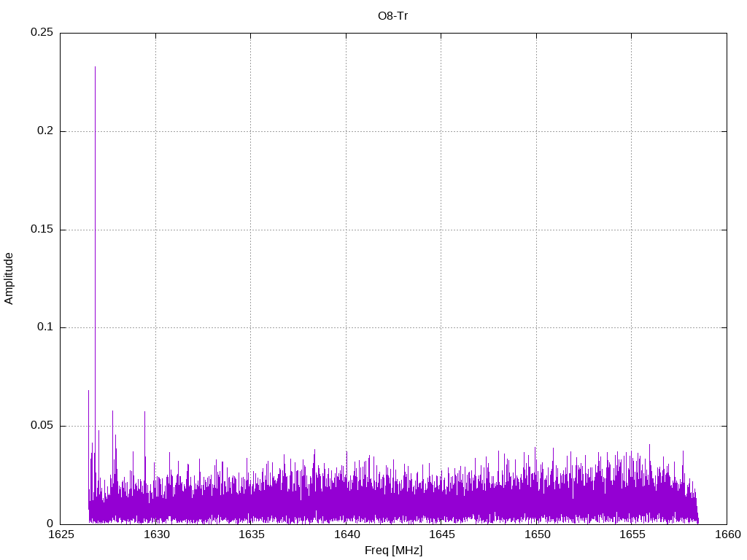This screenshot has height=560, width=747.
Task: Click the 0.25 y-axis tick label
Action: coord(42,33)
